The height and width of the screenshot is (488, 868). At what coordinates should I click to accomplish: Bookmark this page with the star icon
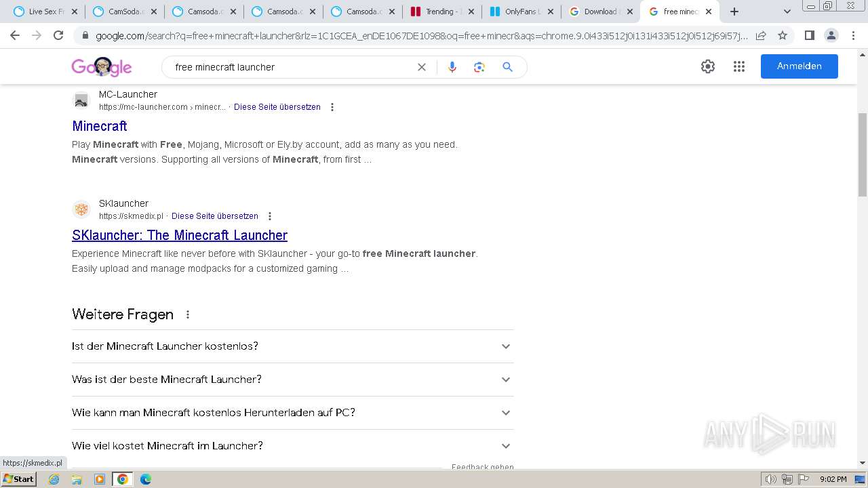click(783, 35)
